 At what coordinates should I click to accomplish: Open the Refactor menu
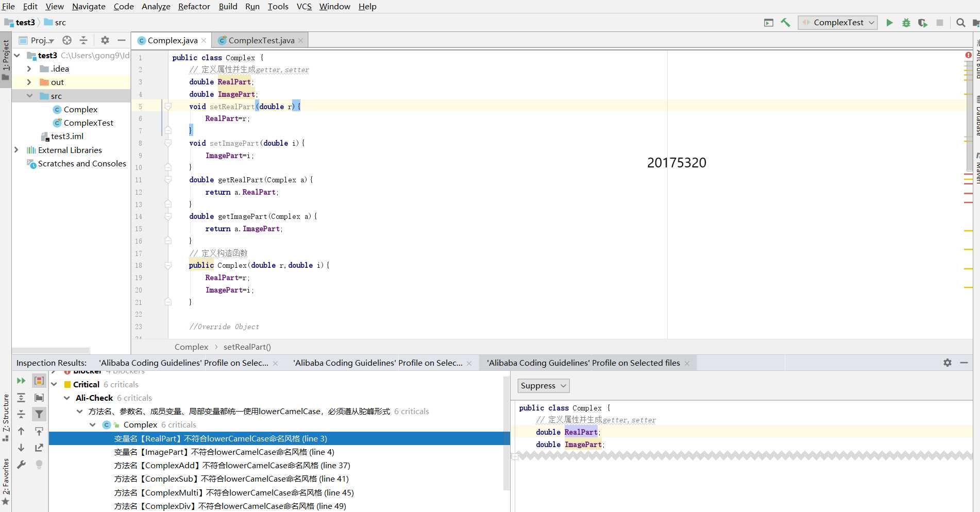click(194, 6)
